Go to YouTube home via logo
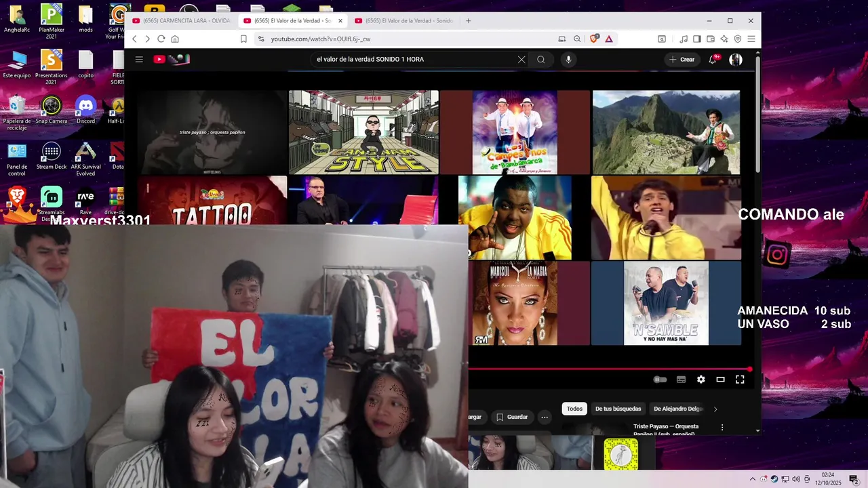Viewport: 868px width, 488px height. tap(172, 60)
